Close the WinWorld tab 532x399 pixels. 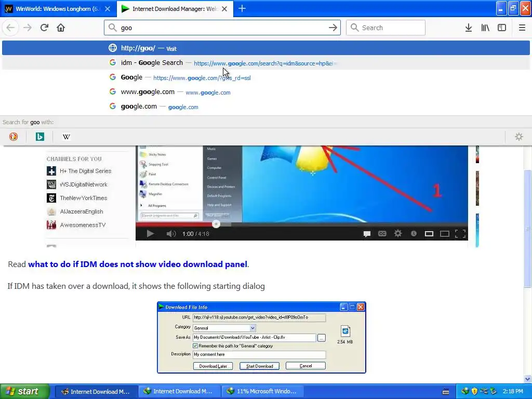click(108, 9)
